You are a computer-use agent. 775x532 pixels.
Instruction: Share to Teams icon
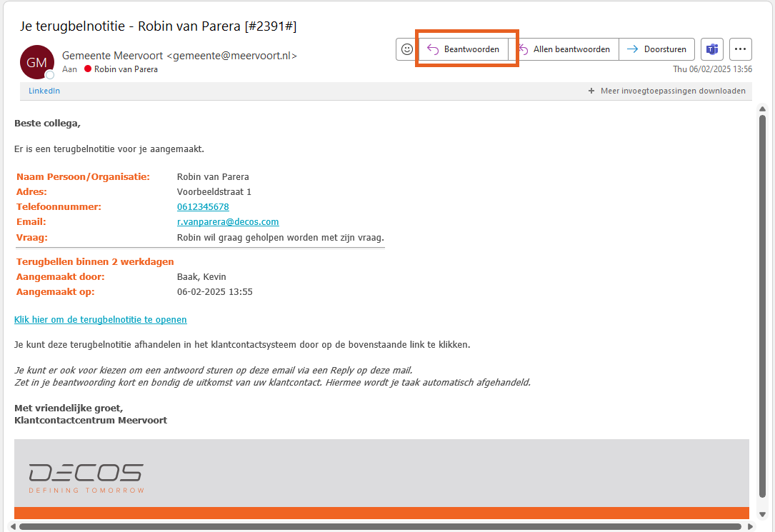711,49
